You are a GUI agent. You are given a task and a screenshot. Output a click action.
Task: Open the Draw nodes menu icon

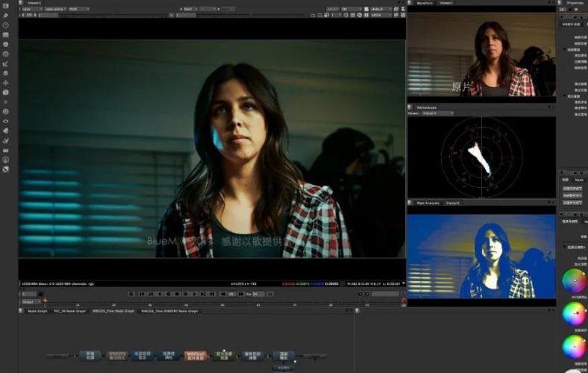[x=6, y=16]
